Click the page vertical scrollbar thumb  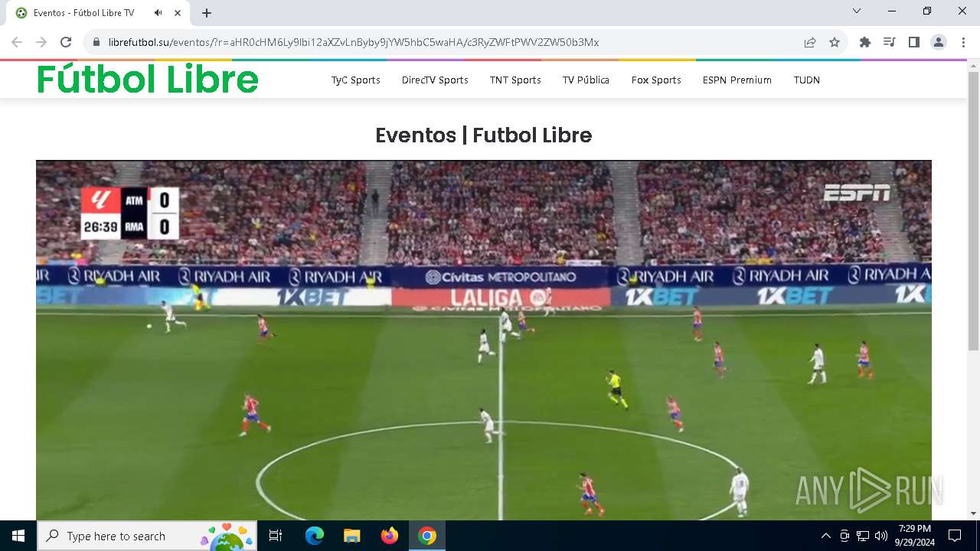[x=973, y=211]
